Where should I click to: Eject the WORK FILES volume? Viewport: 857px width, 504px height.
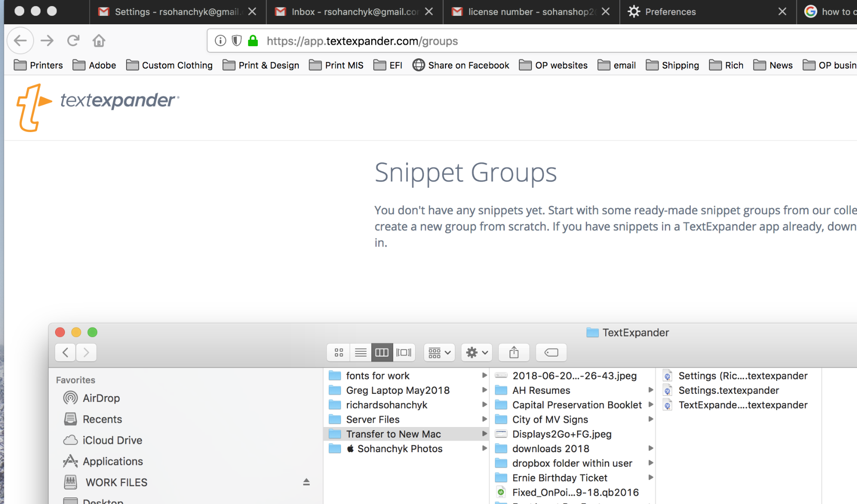306,482
